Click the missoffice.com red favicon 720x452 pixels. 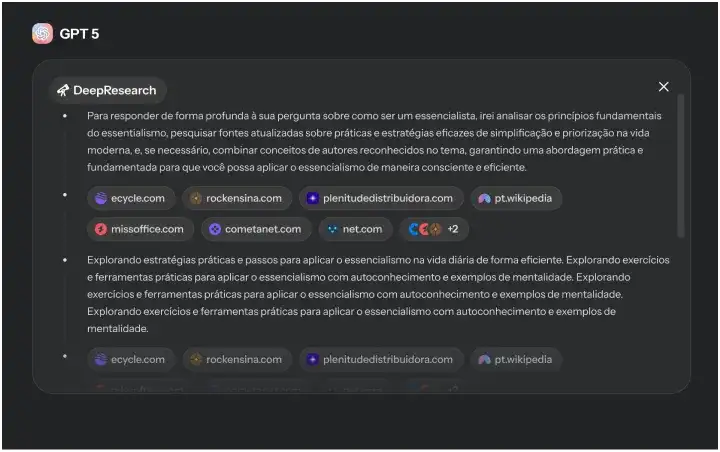coord(101,229)
